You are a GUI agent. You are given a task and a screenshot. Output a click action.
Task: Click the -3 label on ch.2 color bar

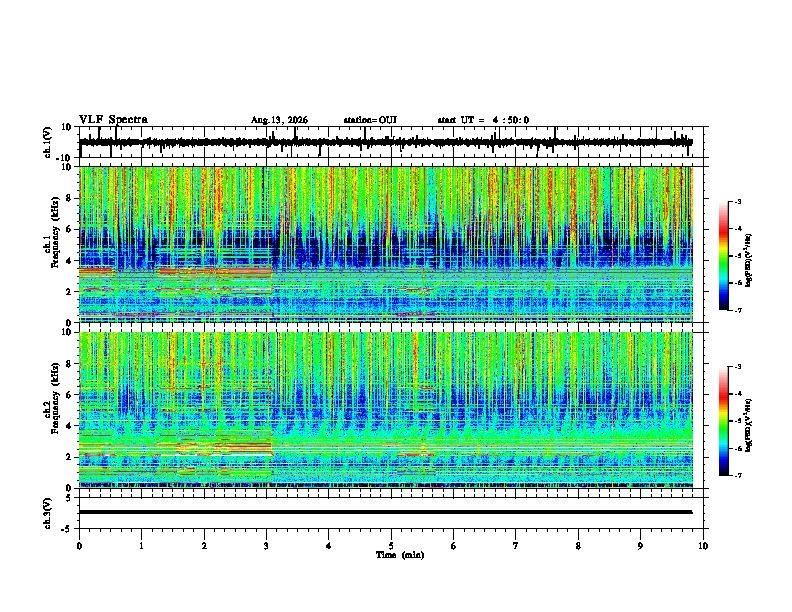coord(738,367)
